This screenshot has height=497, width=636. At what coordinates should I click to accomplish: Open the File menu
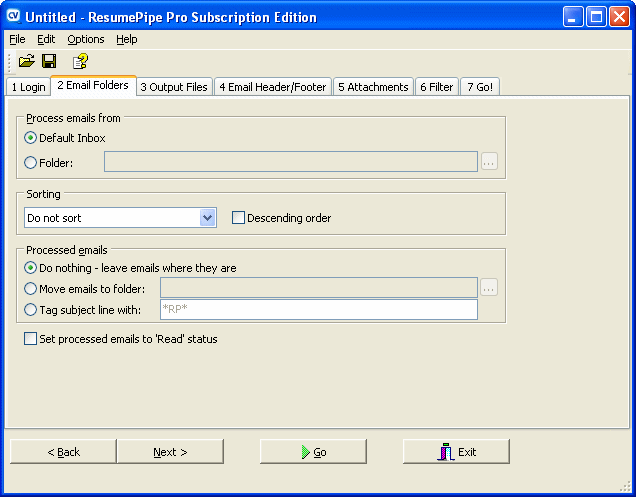point(17,39)
